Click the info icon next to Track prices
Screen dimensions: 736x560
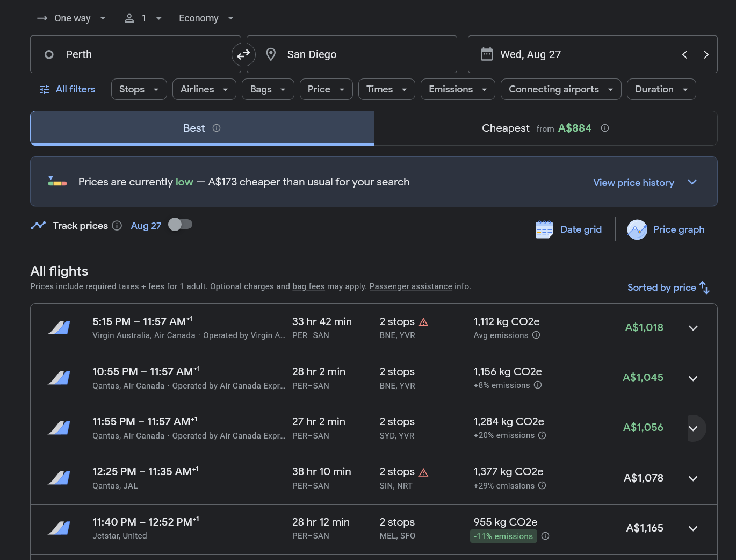(x=117, y=226)
